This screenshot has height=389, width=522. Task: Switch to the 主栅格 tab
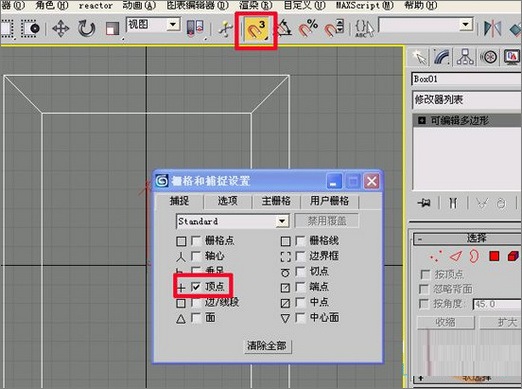click(x=276, y=201)
